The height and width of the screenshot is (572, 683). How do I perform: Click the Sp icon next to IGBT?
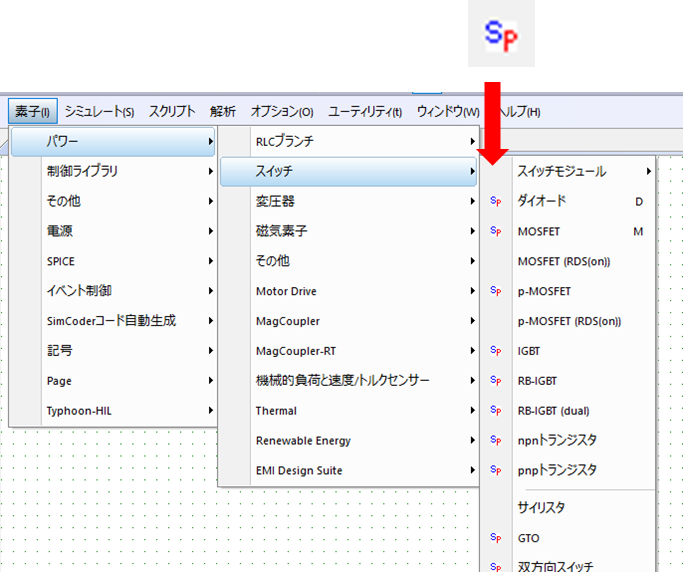(495, 351)
